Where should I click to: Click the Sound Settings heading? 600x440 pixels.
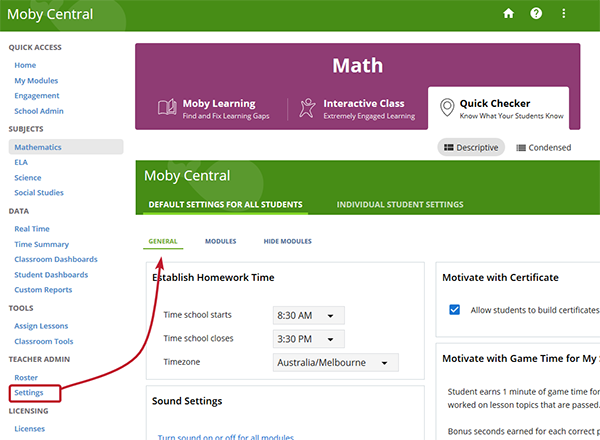tap(187, 401)
